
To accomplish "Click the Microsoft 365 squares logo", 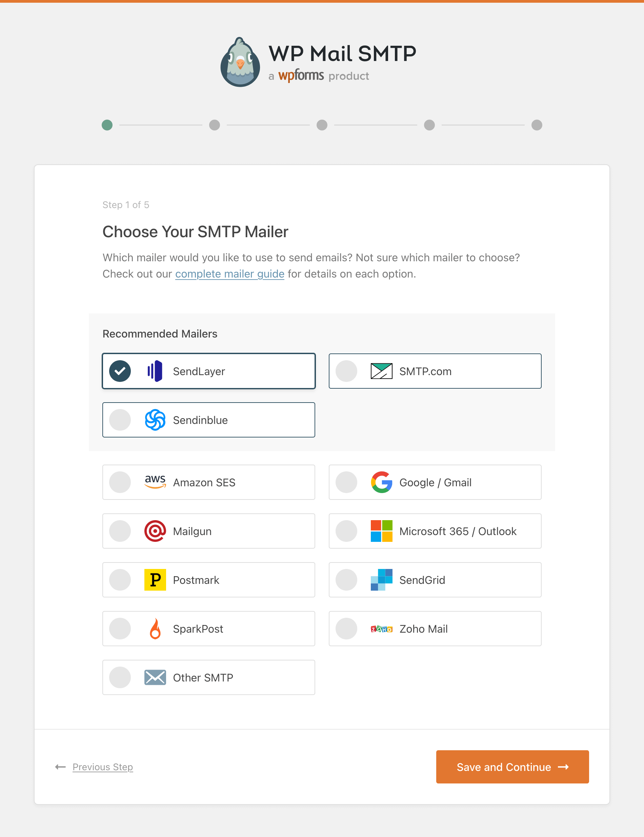I will pyautogui.click(x=381, y=531).
